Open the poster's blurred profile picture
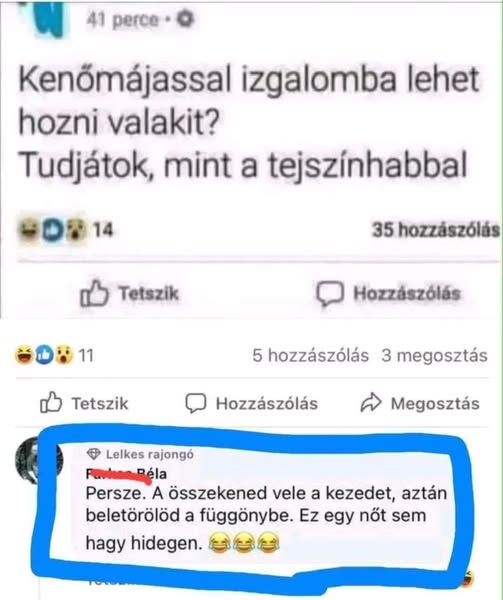The image size is (503, 600). [46, 19]
